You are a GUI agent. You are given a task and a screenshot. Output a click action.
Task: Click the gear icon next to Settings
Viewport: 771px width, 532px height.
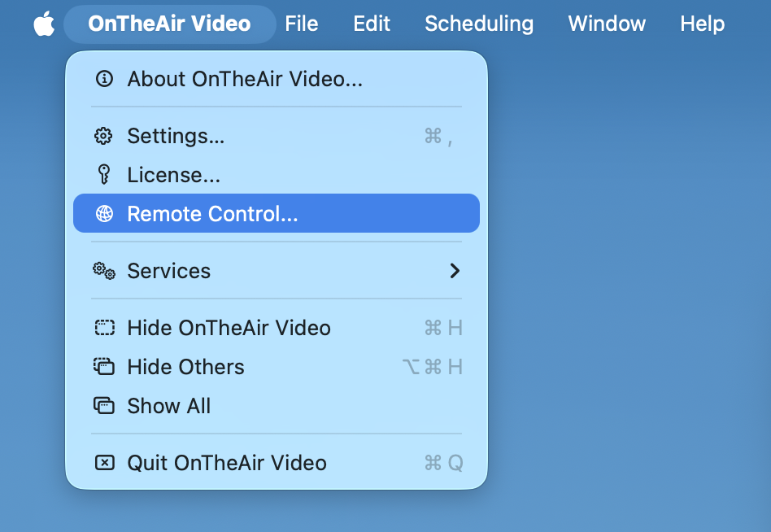[104, 136]
